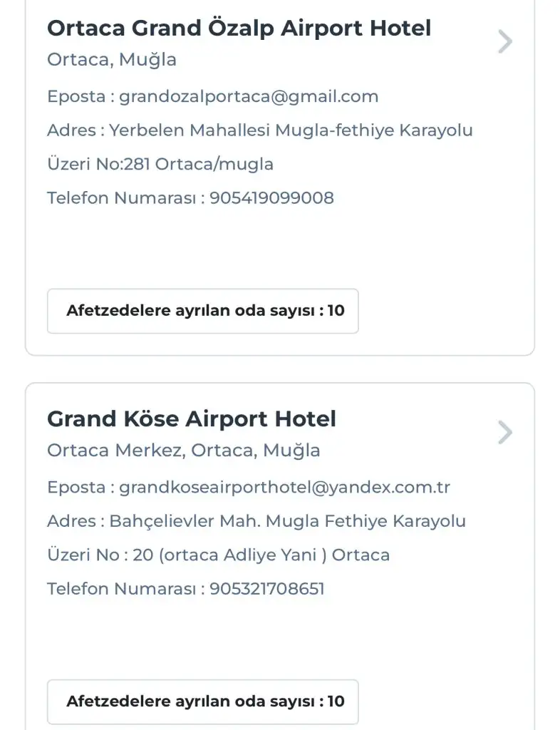The width and height of the screenshot is (560, 730).
Task: Click "Üzeri No : 20 (ortaca Adliye Yani)" text
Action: 218,555
